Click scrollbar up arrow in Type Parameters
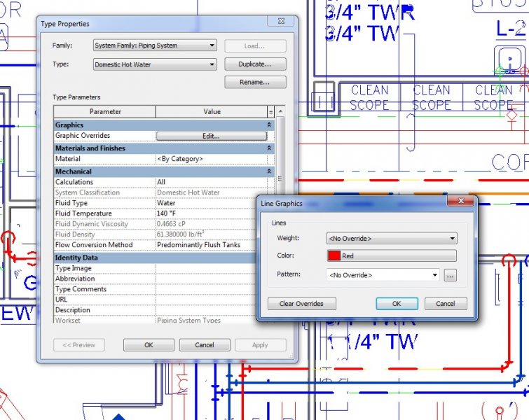This screenshot has height=420, width=529. point(280,111)
